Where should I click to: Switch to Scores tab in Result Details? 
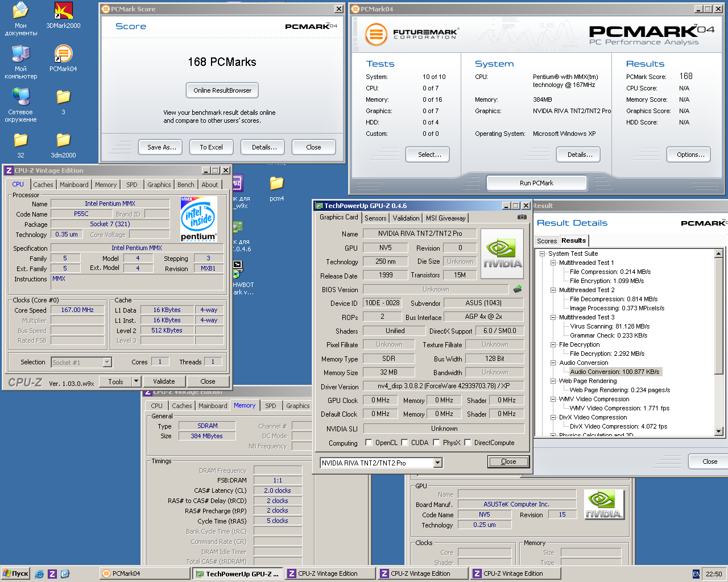[x=547, y=241]
